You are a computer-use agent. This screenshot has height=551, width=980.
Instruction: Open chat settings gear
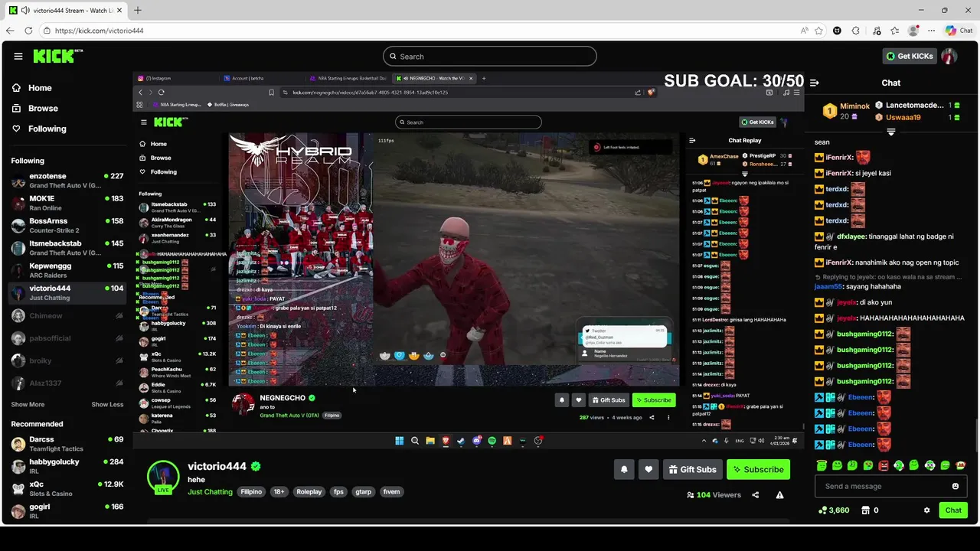[x=926, y=510]
